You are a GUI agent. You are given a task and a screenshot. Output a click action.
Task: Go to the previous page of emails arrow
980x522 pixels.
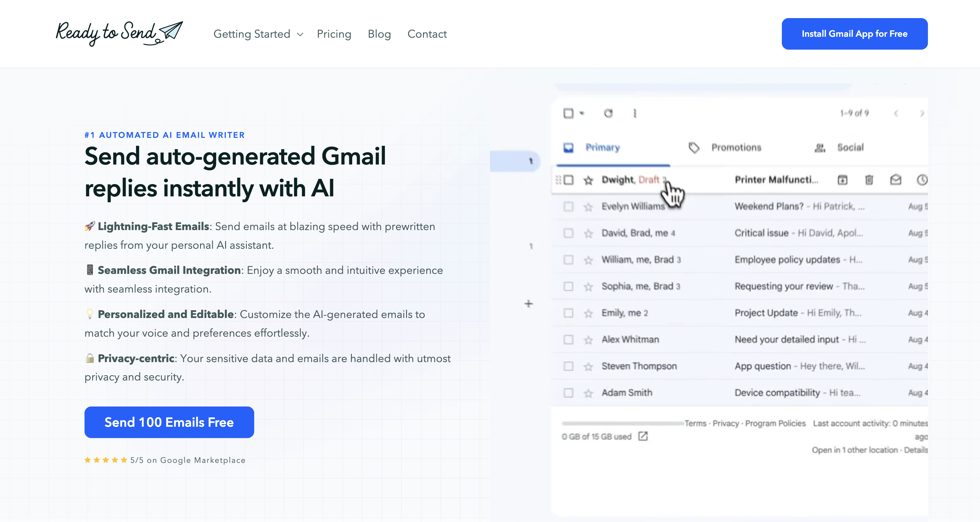896,113
